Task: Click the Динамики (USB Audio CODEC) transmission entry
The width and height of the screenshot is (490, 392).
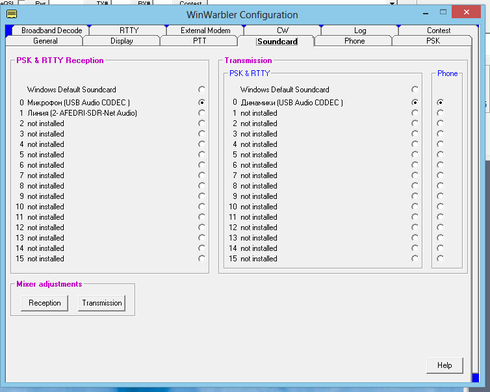Action: pyautogui.click(x=292, y=102)
